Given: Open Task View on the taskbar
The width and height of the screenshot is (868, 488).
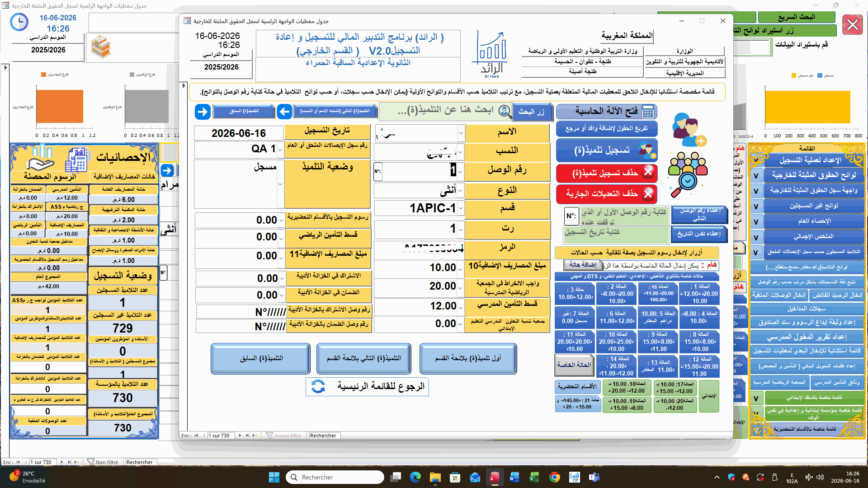Looking at the screenshot, I should point(396,477).
